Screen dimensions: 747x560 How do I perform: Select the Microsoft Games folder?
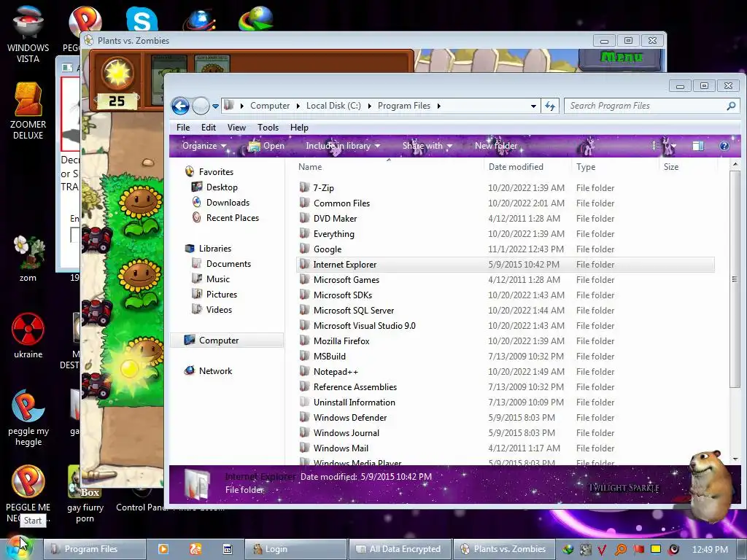347,280
